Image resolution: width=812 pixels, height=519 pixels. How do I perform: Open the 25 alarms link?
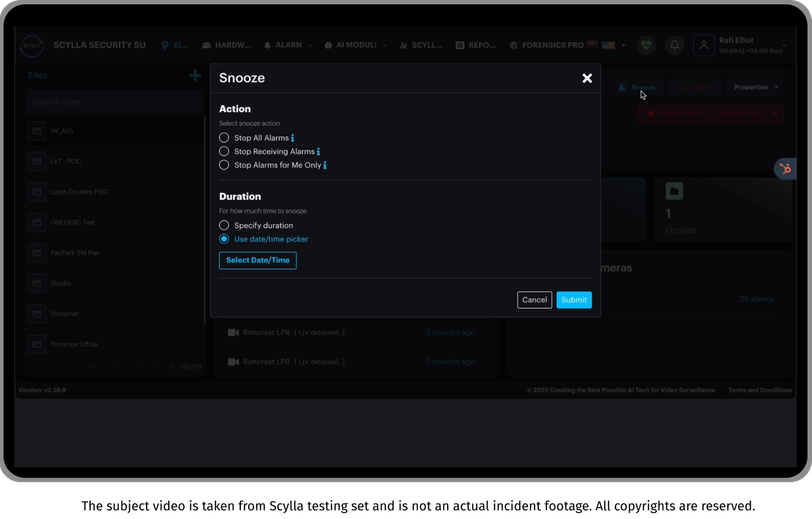(757, 299)
